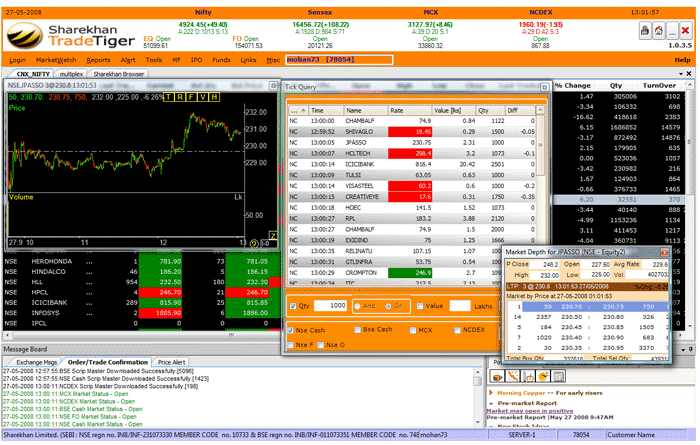
Task: Open the Price Alert tab
Action: click(171, 362)
